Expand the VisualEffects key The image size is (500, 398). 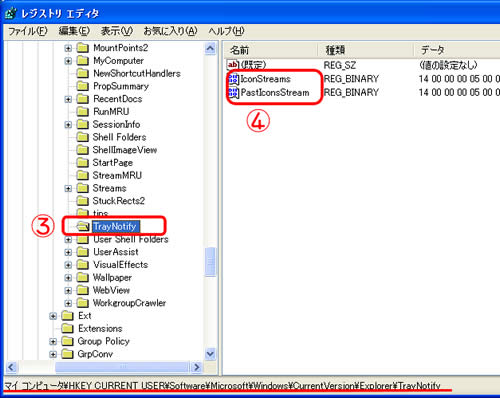pos(68,265)
